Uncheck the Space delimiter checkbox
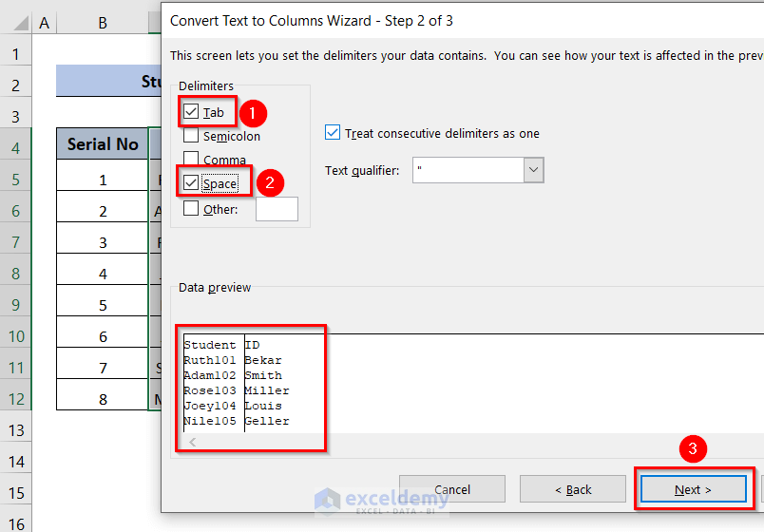764x532 pixels. click(191, 182)
